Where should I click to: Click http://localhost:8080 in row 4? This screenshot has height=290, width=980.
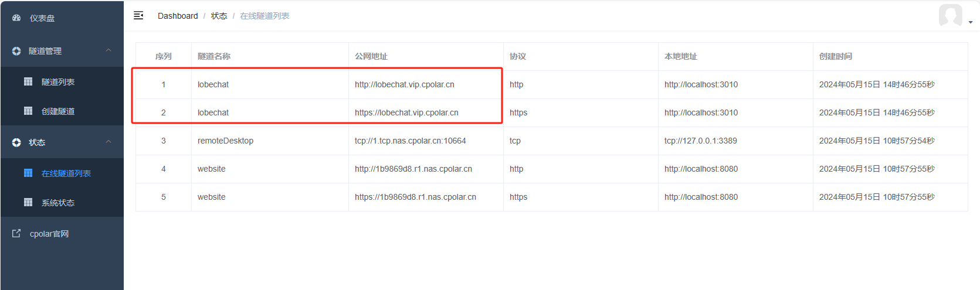point(701,169)
